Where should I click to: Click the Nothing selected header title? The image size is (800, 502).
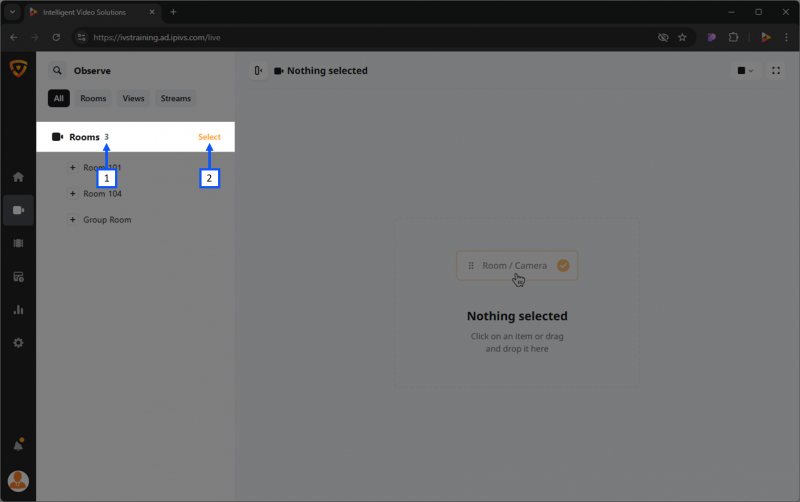click(327, 71)
